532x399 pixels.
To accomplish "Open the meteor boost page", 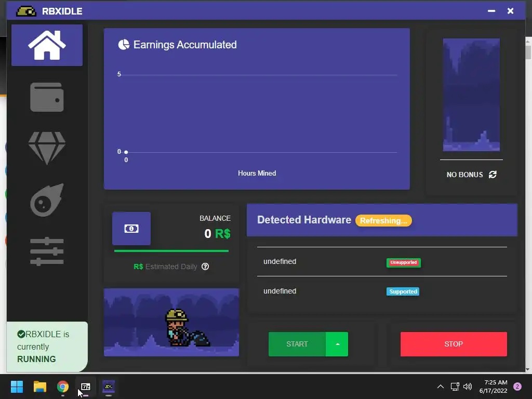I will click(47, 200).
